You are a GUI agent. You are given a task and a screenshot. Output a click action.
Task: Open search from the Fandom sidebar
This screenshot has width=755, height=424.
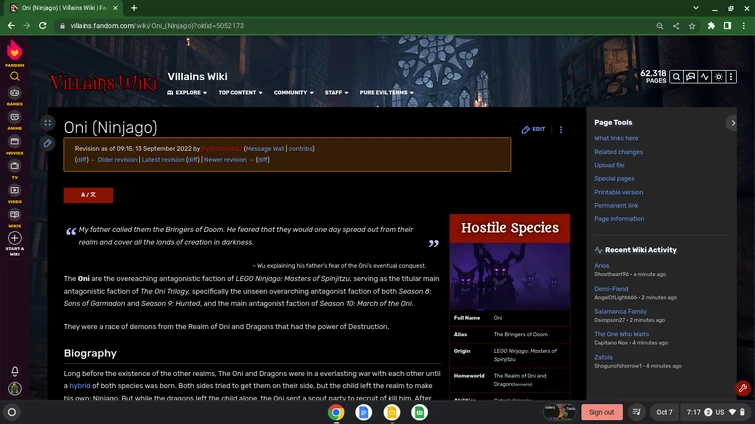pyautogui.click(x=14, y=77)
